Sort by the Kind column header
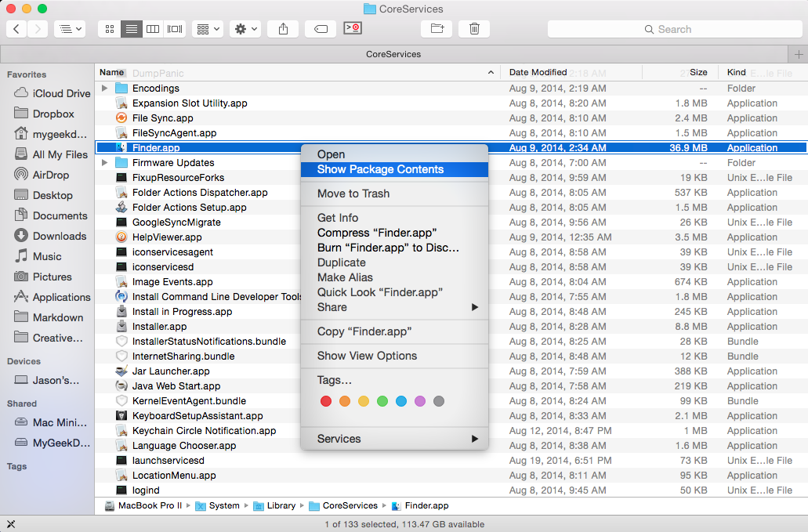Viewport: 808px width, 532px height. [x=762, y=72]
